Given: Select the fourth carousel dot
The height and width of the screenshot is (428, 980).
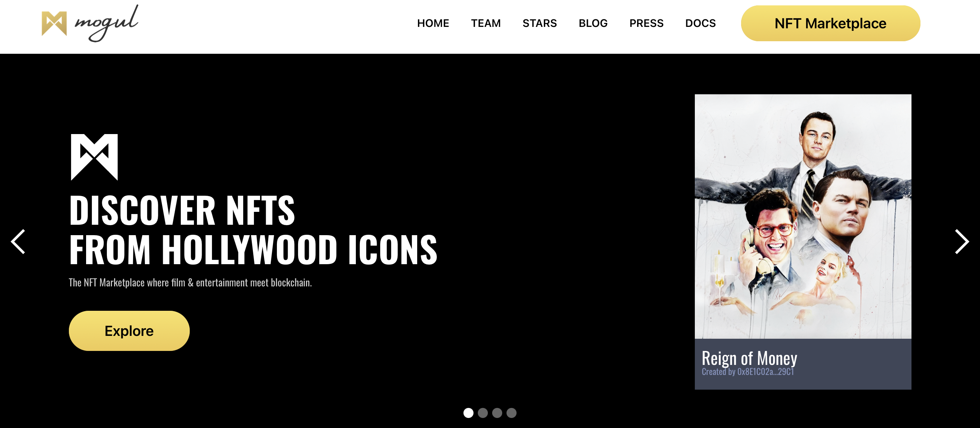Looking at the screenshot, I should [511, 413].
